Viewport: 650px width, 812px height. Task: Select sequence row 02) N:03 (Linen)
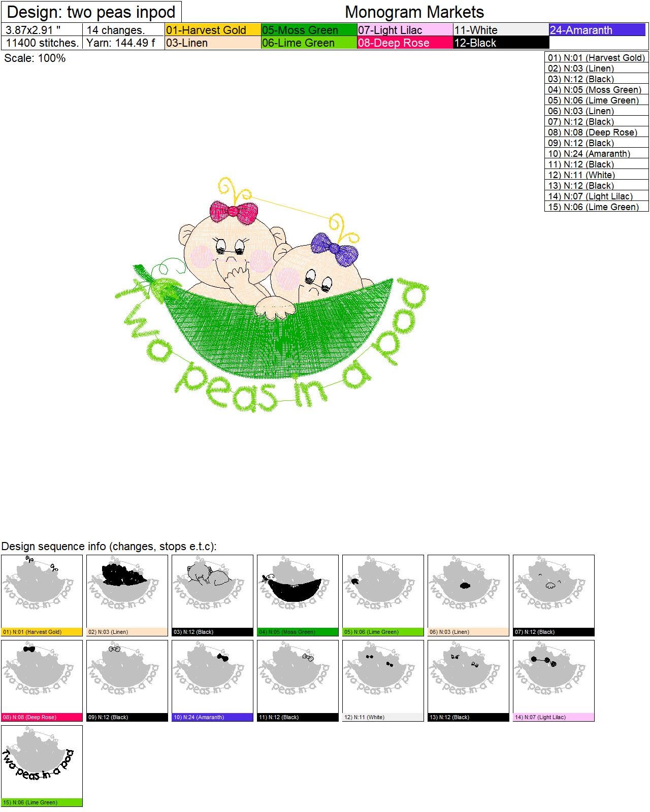596,68
